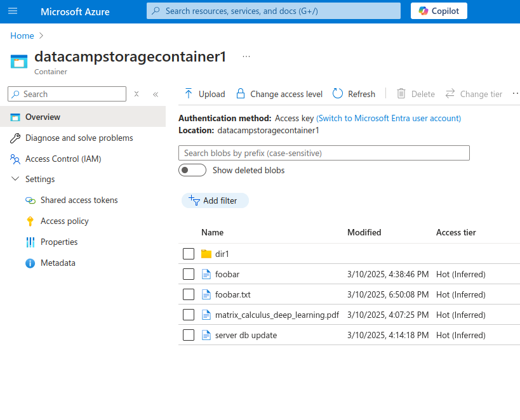Screen dimensions: 520x420
Task: Click the 3/10/2025, 6:50:08 PM cell
Action: coord(388,294)
